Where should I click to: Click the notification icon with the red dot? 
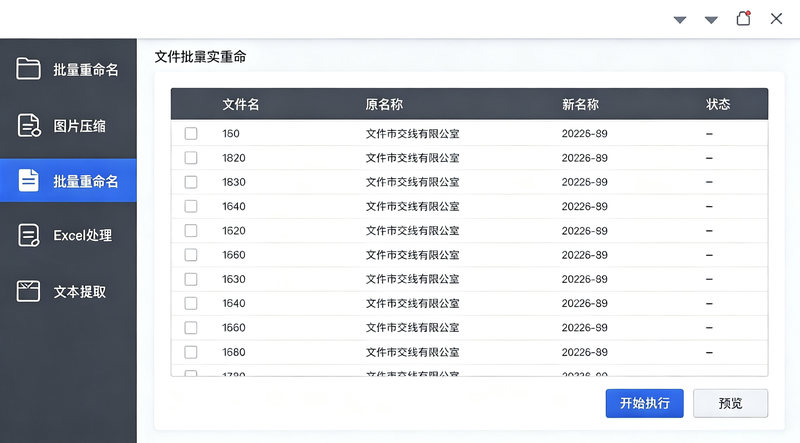tap(743, 18)
